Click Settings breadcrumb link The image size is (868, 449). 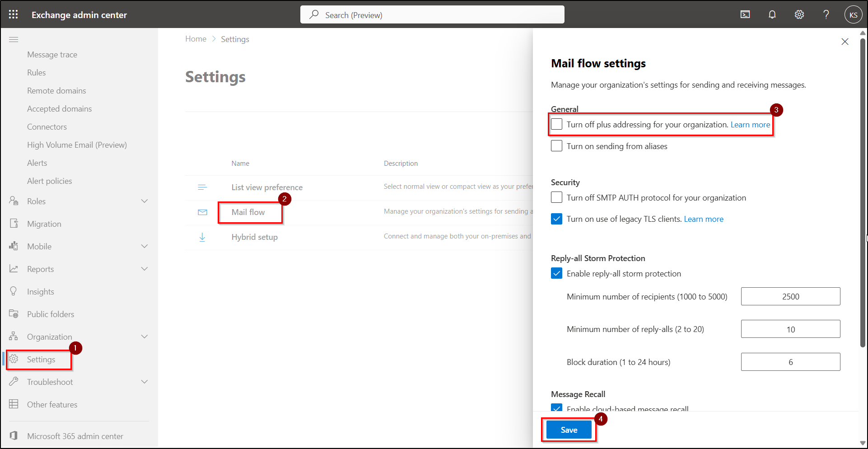[x=235, y=39]
